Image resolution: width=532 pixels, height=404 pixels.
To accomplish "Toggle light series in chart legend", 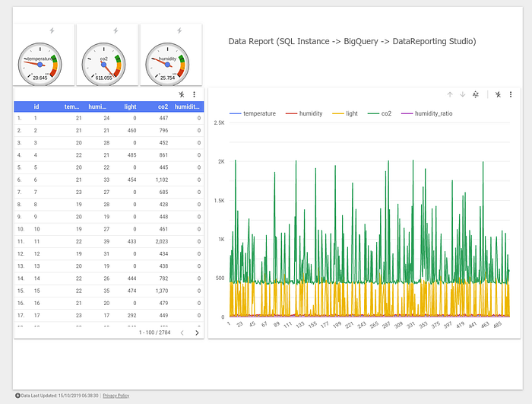I will click(345, 113).
